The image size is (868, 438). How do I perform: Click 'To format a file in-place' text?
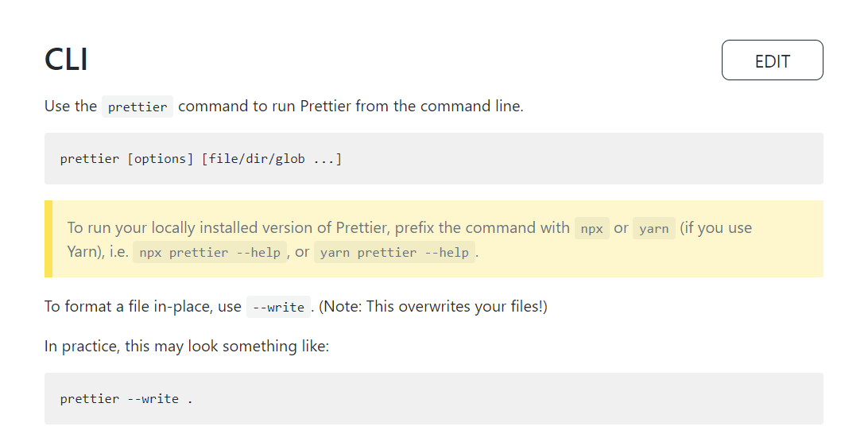[x=143, y=306]
